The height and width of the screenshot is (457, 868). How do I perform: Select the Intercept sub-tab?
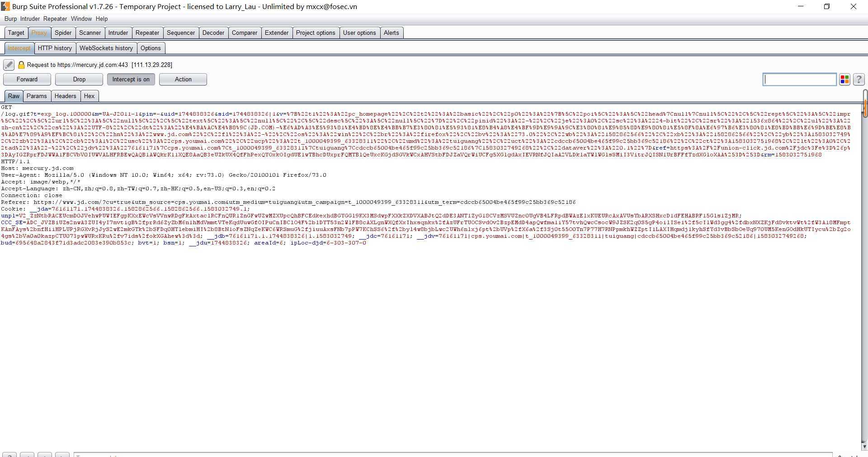19,48
